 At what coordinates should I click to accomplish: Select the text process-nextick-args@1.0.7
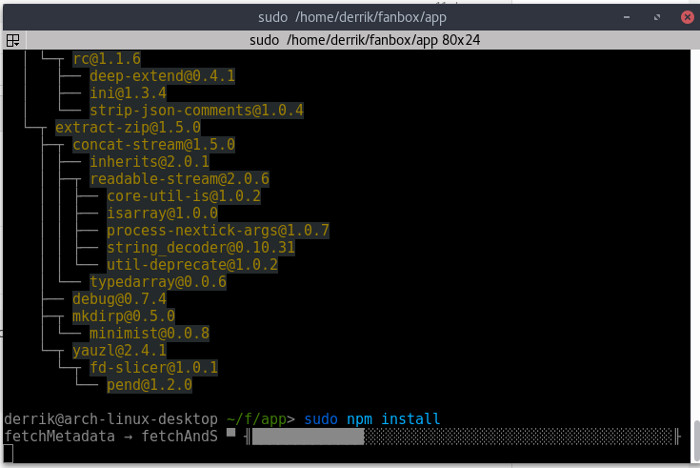coord(218,230)
